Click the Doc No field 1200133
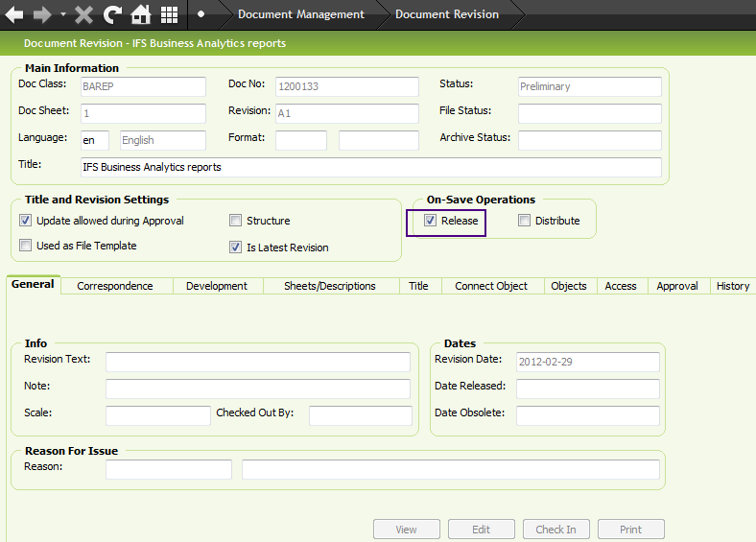The width and height of the screenshot is (756, 542). coord(347,86)
